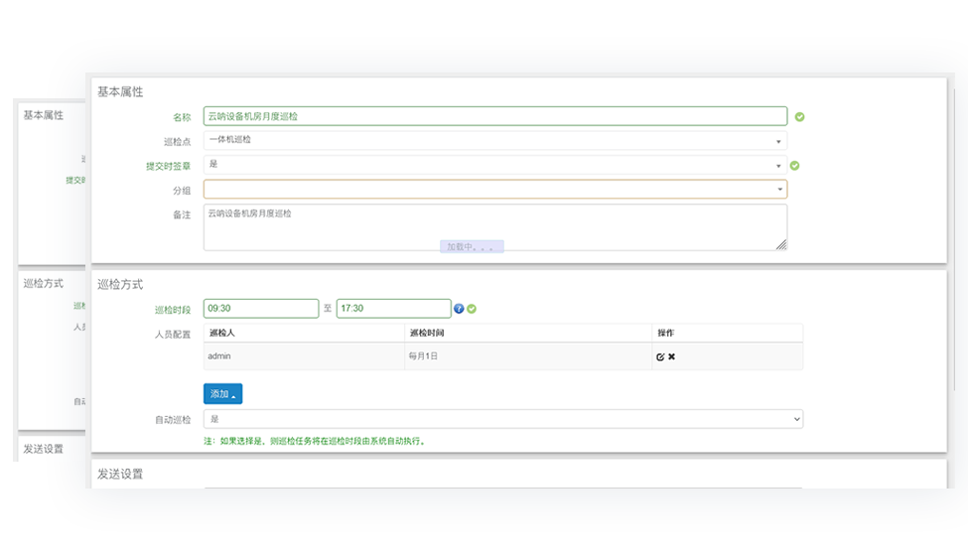The width and height of the screenshot is (968, 560).
Task: Open the 巡检点 dropdown
Action: click(494, 141)
